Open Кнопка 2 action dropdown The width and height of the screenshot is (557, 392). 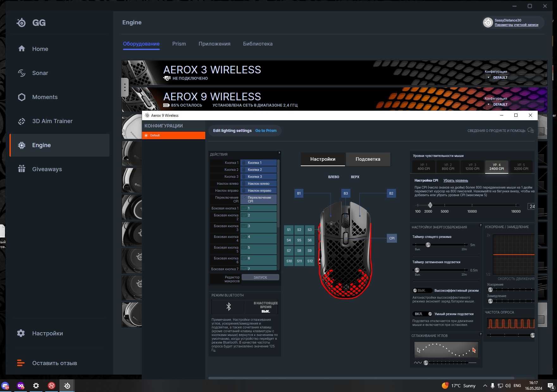click(258, 170)
